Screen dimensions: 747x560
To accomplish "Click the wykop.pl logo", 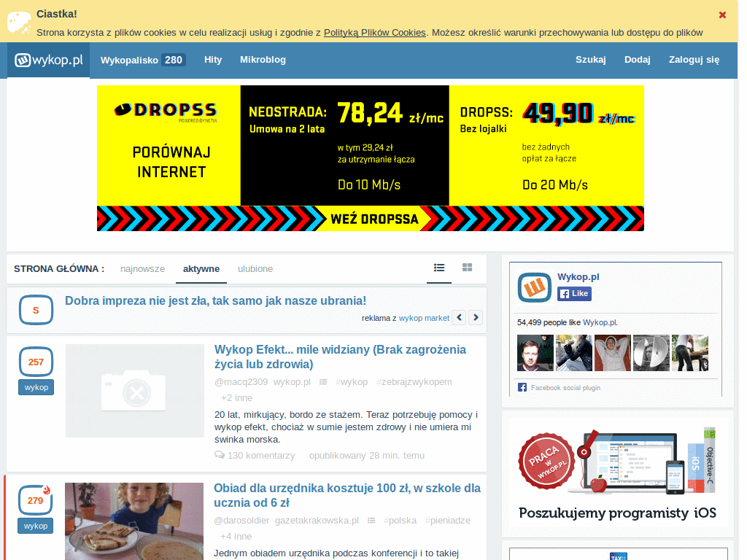I will click(x=49, y=60).
